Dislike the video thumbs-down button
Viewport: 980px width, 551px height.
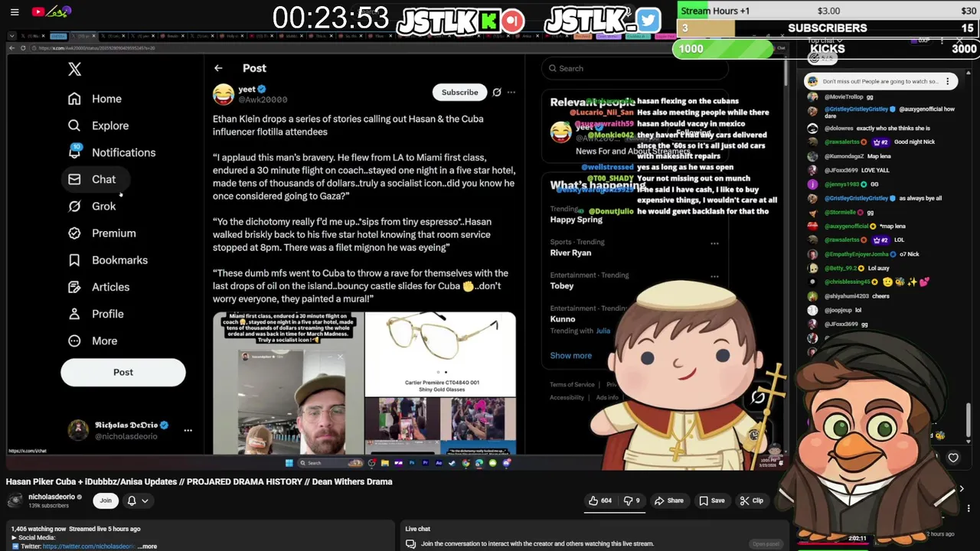click(632, 500)
